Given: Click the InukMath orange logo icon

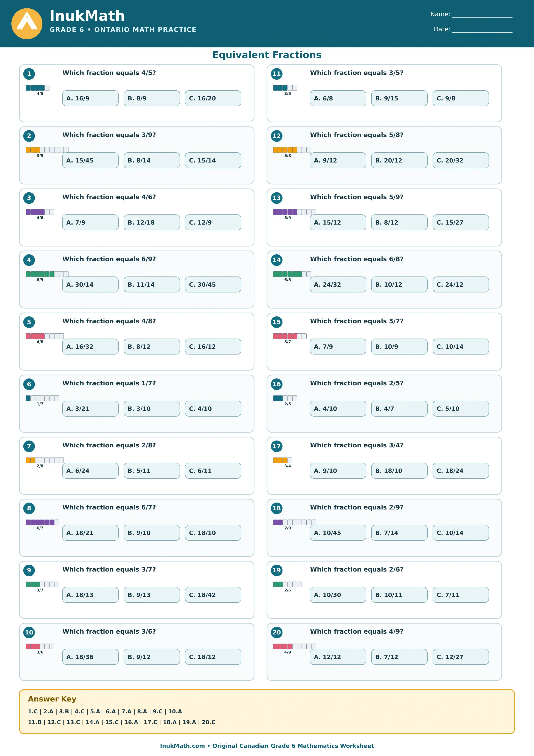Looking at the screenshot, I should [27, 24].
